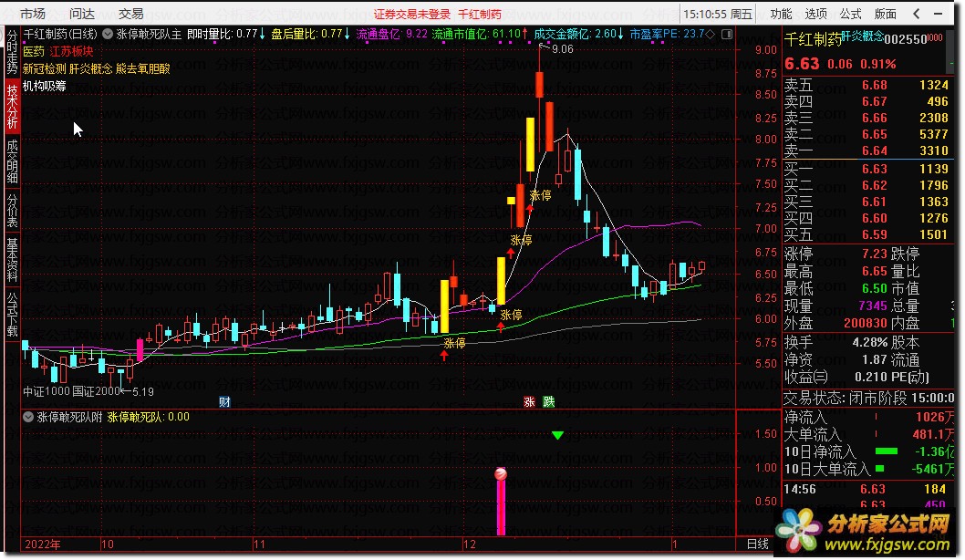Open the 问达 menu
This screenshot has width=965, height=560.
(x=82, y=14)
